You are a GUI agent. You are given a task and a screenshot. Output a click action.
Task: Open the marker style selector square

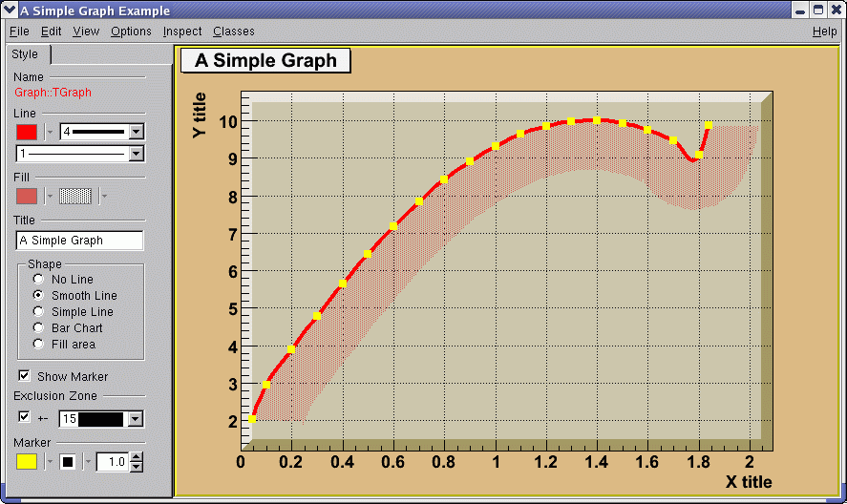click(x=68, y=462)
